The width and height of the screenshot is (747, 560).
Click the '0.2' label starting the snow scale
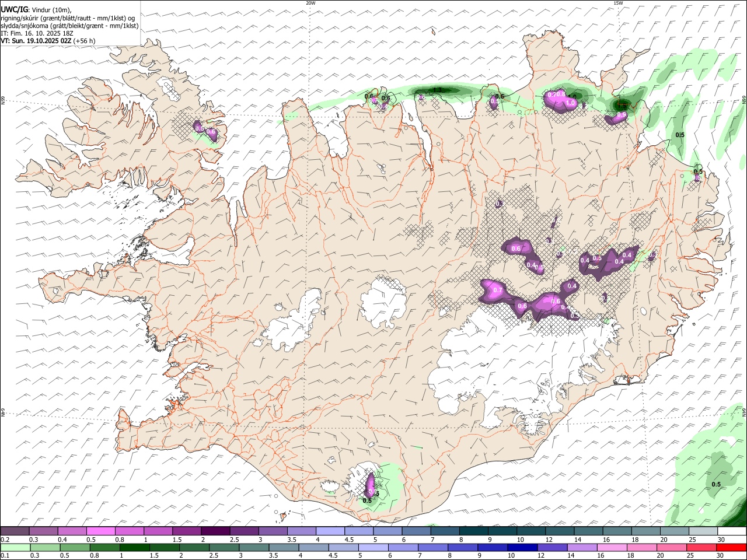[5, 540]
